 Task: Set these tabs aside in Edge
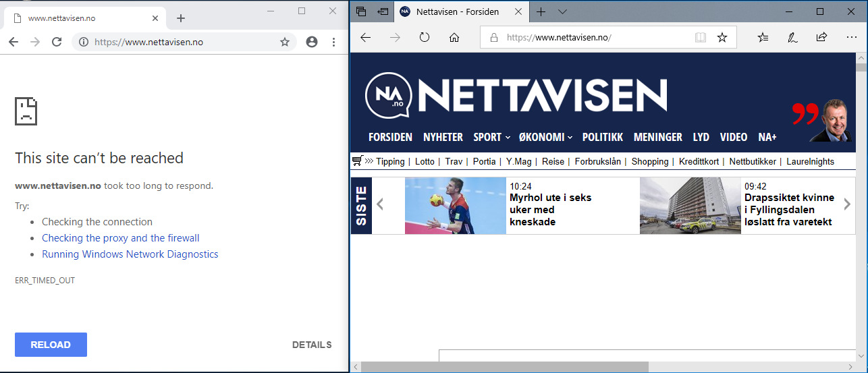383,11
